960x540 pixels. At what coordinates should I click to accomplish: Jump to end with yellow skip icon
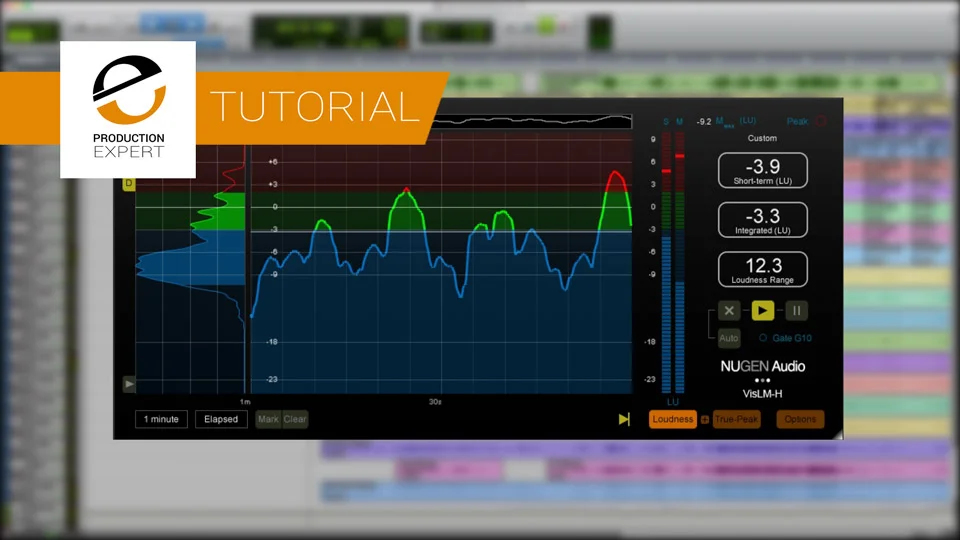pos(624,419)
